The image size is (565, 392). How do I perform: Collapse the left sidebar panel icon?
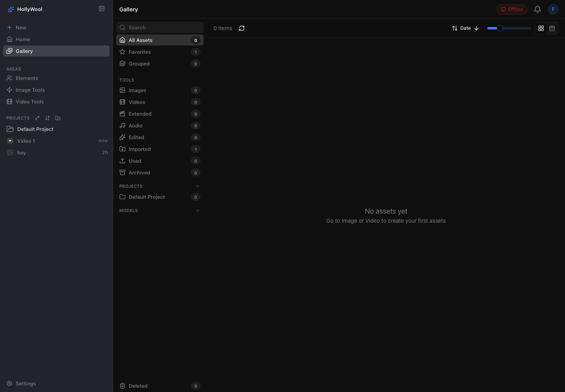point(102,9)
